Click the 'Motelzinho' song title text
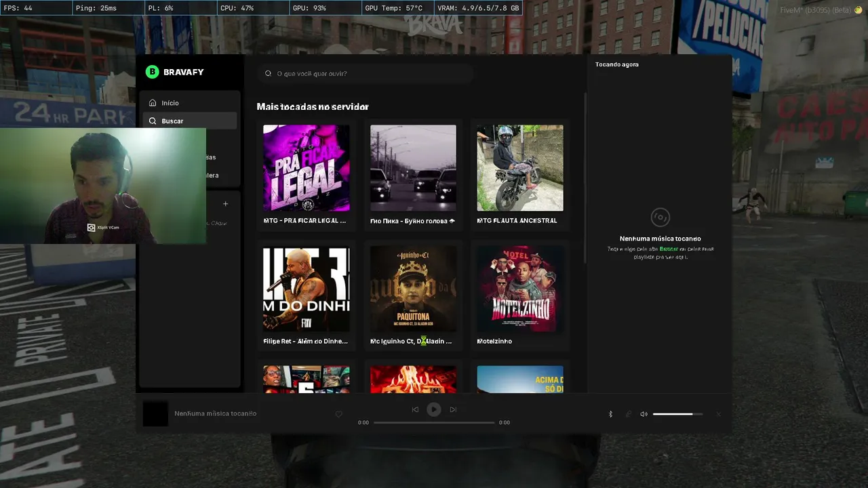 [x=494, y=341]
